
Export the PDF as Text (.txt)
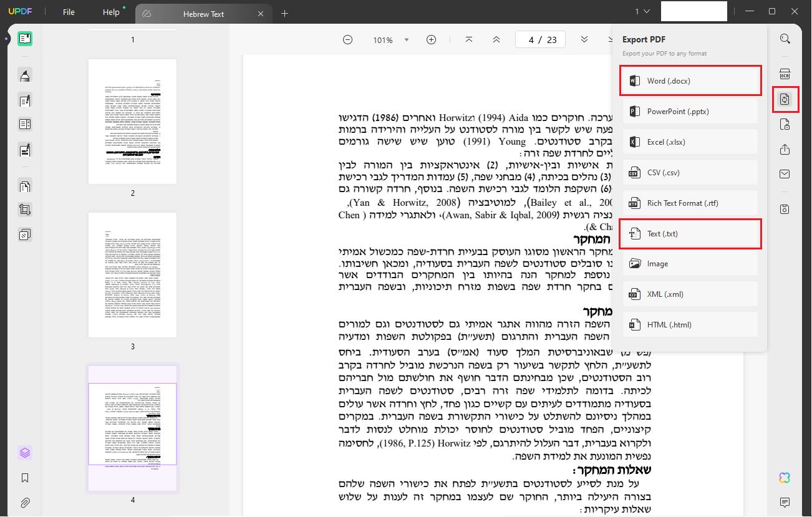[x=690, y=233]
